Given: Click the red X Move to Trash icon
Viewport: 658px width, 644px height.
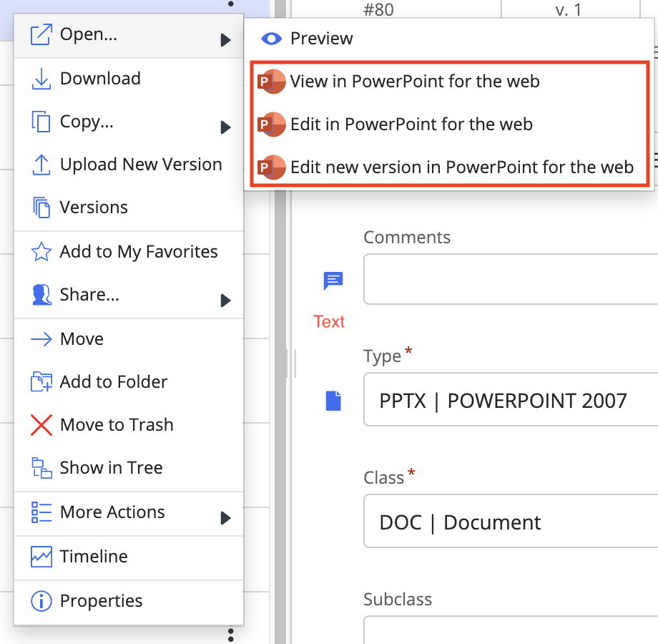Looking at the screenshot, I should tap(41, 425).
